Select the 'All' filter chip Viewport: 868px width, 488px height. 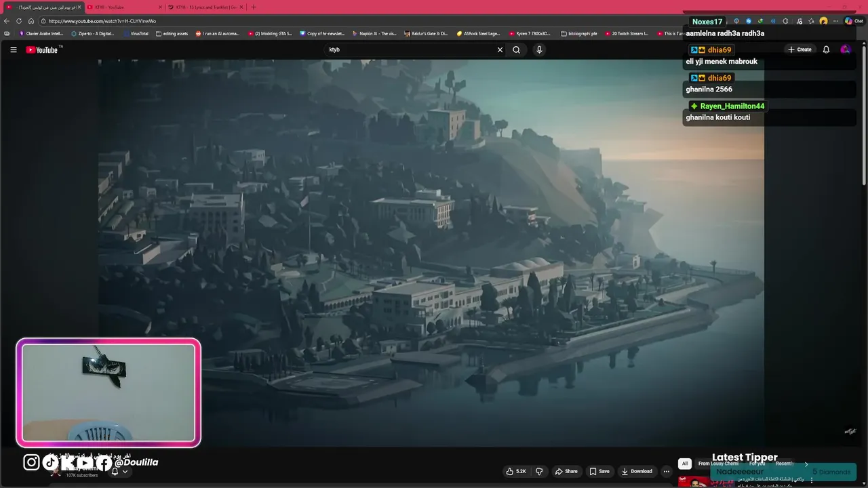tap(684, 464)
